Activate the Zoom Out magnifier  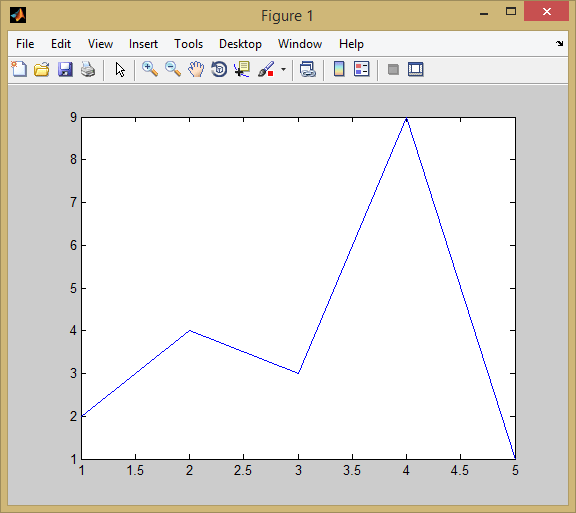173,69
